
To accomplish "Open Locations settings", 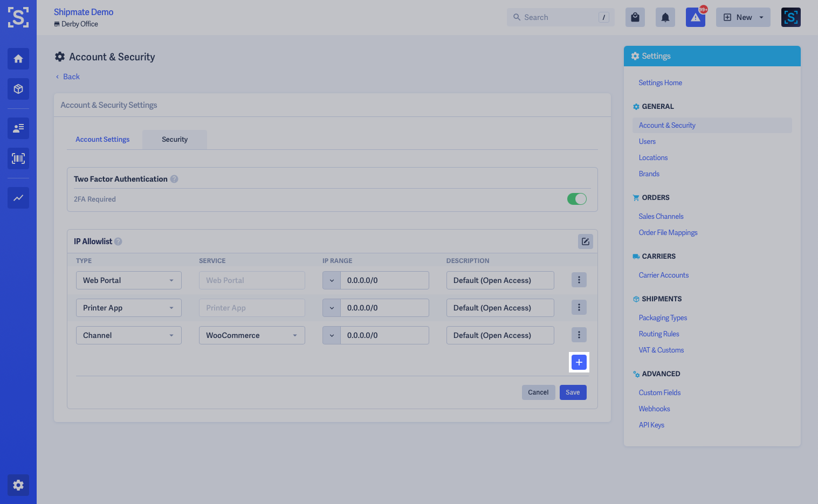I will coord(653,158).
